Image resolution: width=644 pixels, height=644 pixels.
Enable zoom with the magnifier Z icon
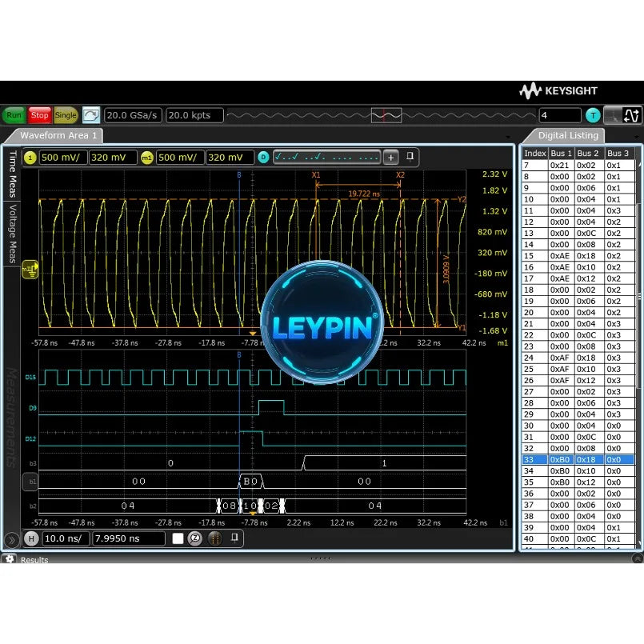coord(195,538)
